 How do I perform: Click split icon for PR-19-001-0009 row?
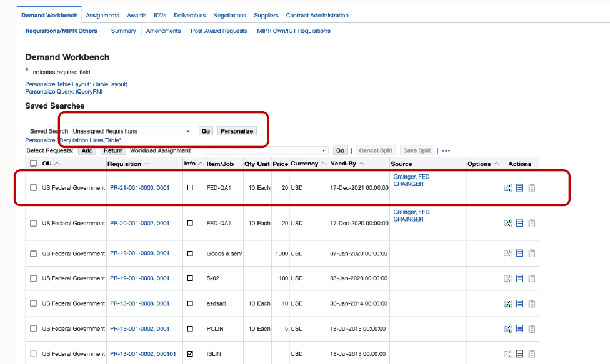(507, 253)
